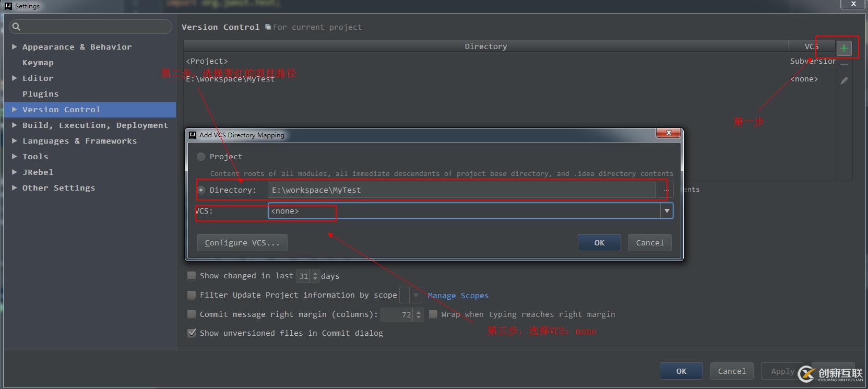Expand the Other Settings node

[x=15, y=188]
